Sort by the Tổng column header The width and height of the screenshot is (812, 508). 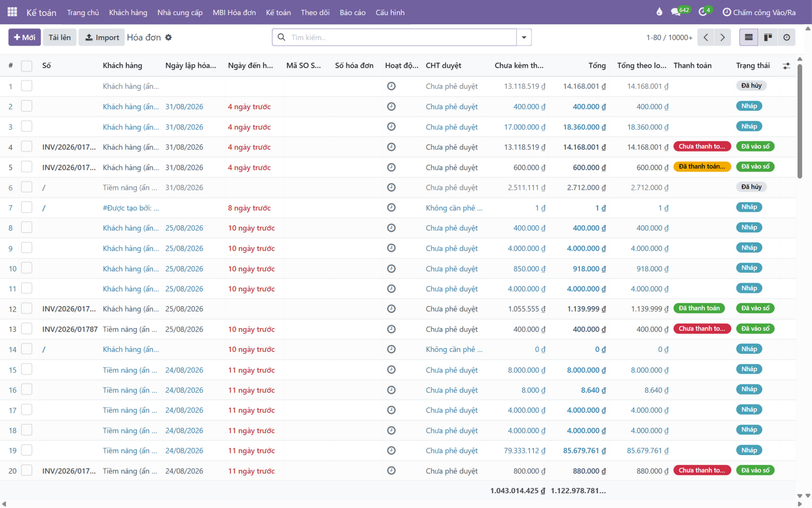597,66
